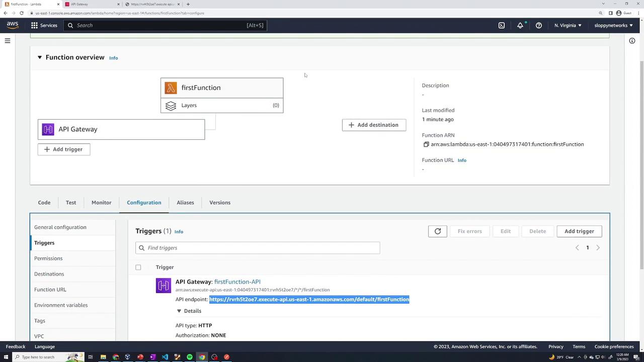Open Function URL in configuration sidebar
Screen dimensions: 644x362
click(50, 290)
